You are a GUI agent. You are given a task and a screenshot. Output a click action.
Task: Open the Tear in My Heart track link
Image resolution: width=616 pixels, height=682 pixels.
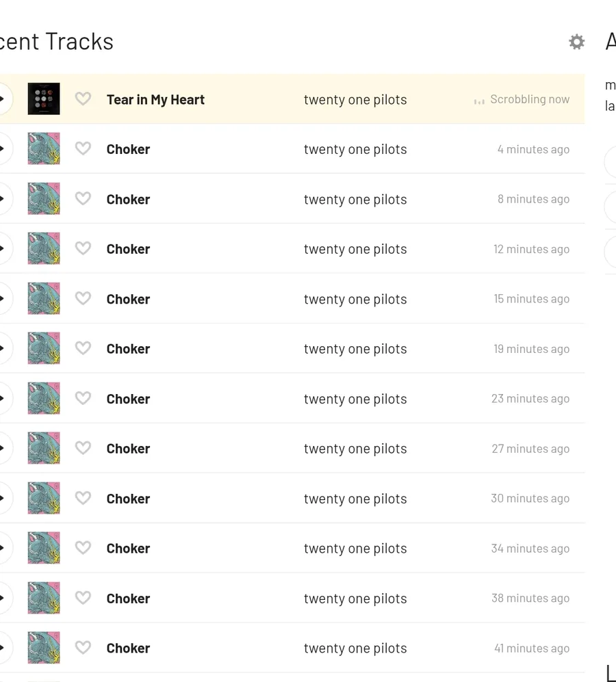coord(155,100)
